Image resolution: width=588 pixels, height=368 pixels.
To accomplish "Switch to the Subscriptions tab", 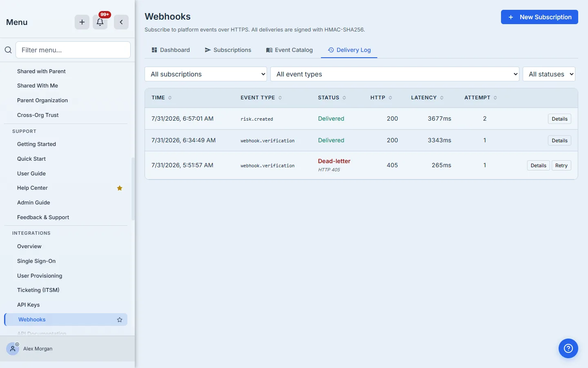I will [x=228, y=50].
